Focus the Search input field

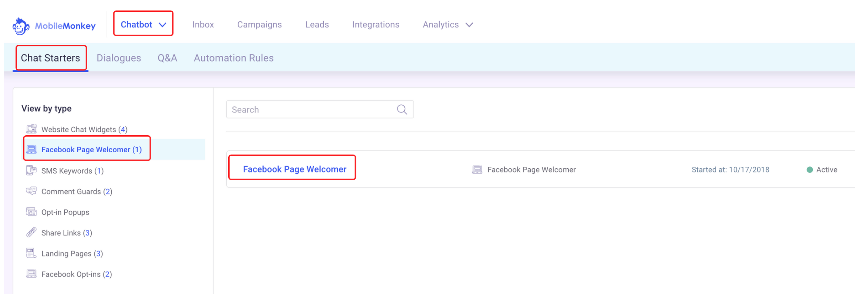[x=320, y=109]
